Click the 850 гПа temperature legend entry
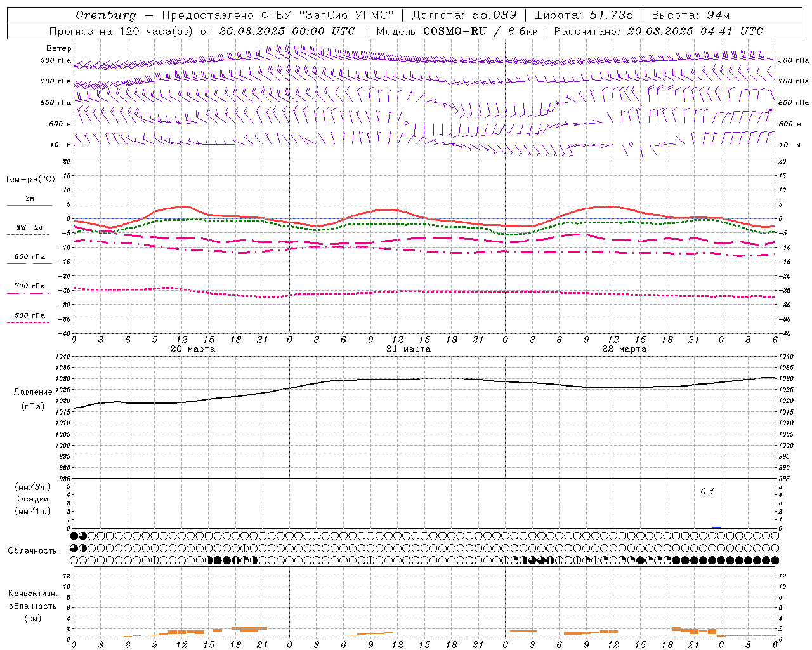This screenshot has height=650, width=812. click(x=30, y=257)
